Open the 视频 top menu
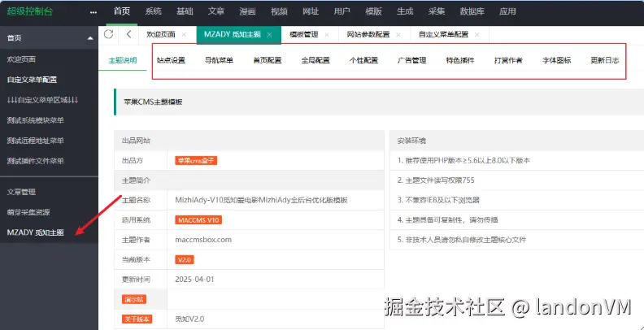Image resolution: width=644 pixels, height=330 pixels. coord(279,11)
